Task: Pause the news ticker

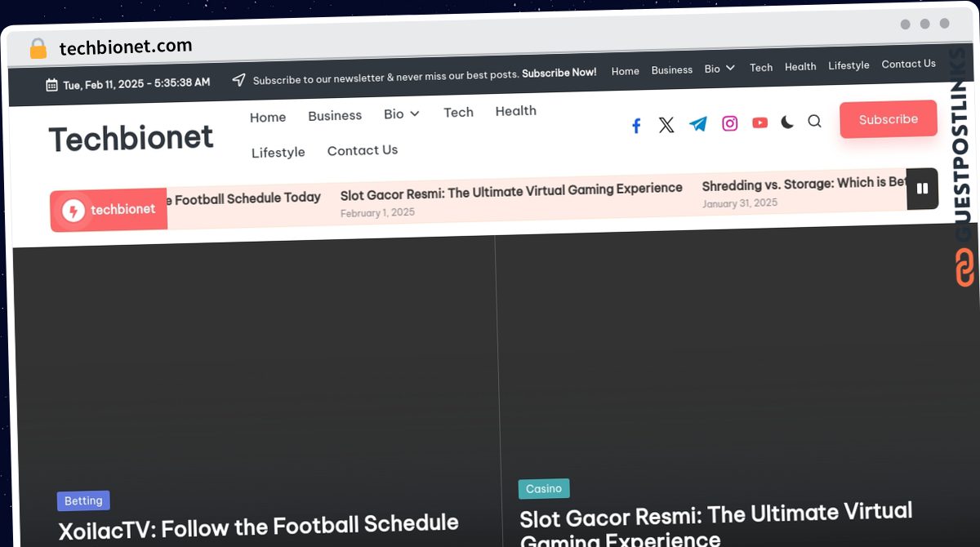Action: [922, 189]
